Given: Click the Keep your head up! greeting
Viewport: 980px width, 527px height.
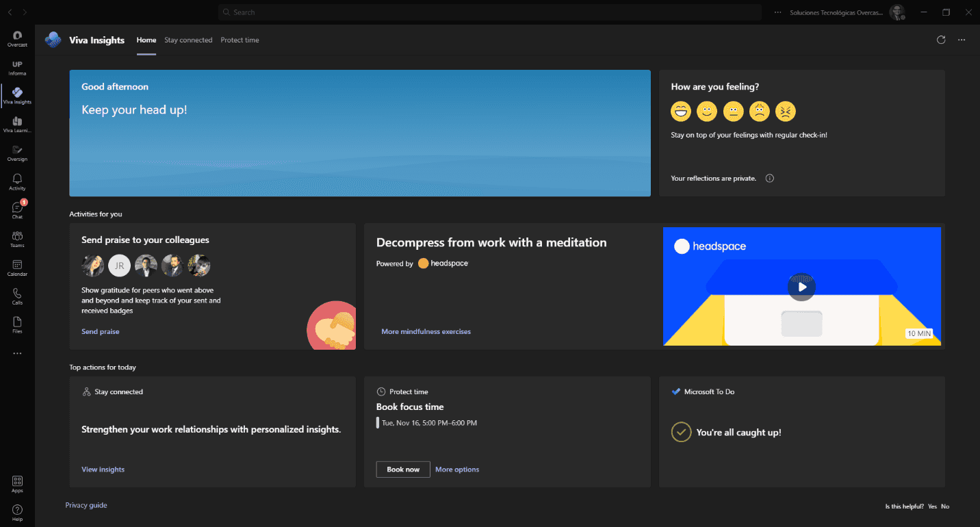Looking at the screenshot, I should click(134, 110).
